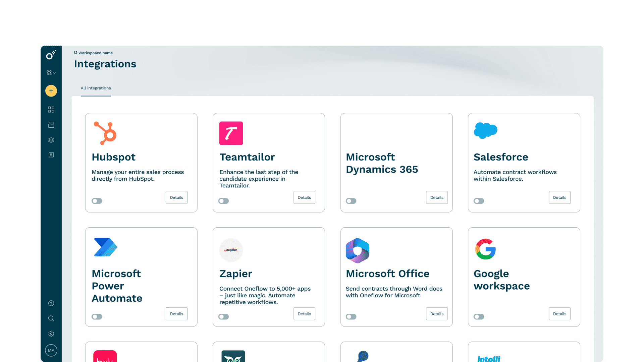
Task: Open Details for Google workspace
Action: pos(559,314)
